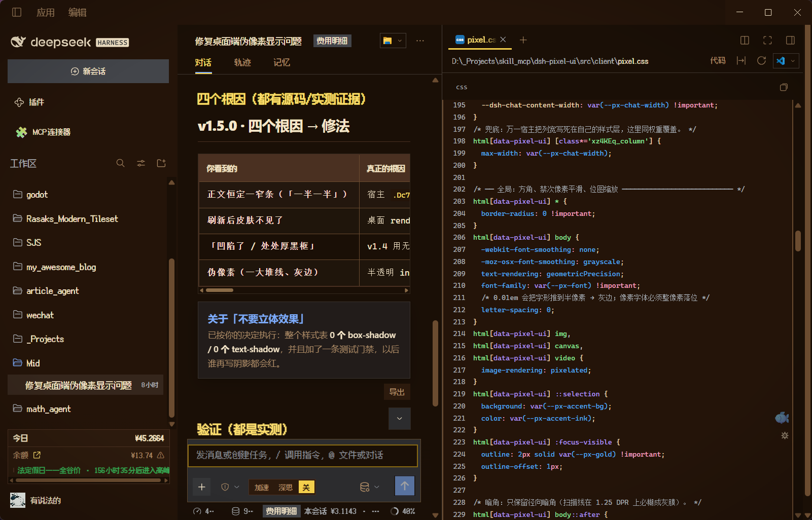812x520 pixels.
Task: Add a new workspace folder
Action: 161,163
